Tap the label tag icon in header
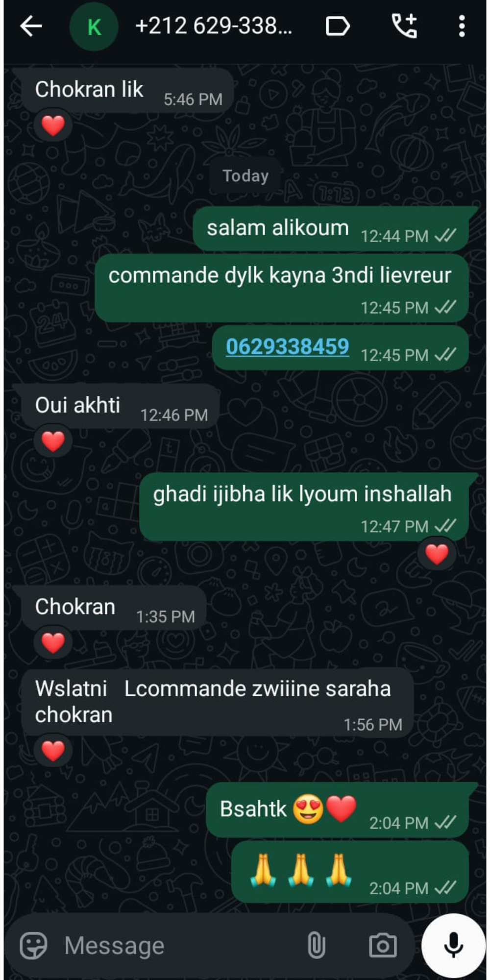Viewport: 490px width, 980px height. click(x=338, y=26)
